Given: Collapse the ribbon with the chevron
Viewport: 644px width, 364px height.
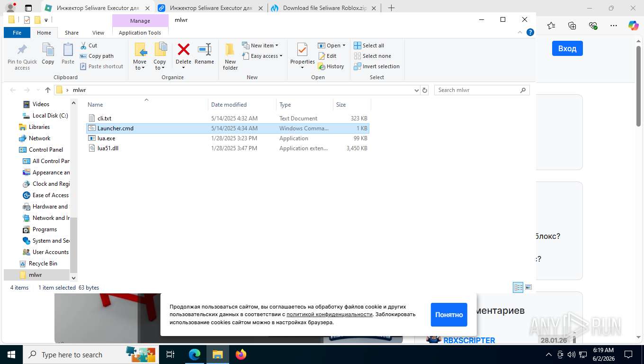Looking at the screenshot, I should tap(519, 32).
